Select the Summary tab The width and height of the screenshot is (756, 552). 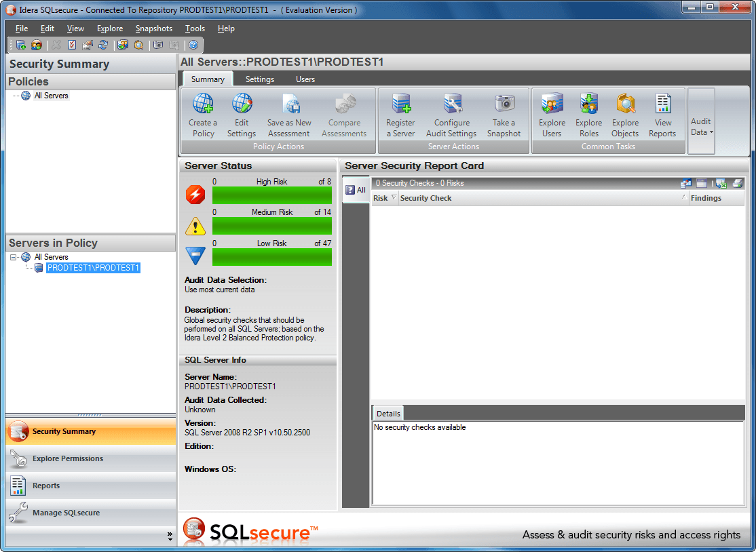click(208, 79)
